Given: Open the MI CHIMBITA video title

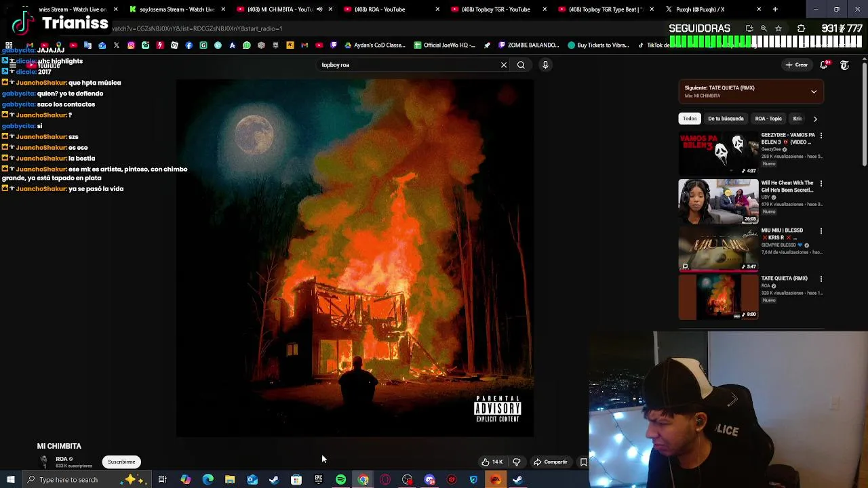Looking at the screenshot, I should (59, 446).
